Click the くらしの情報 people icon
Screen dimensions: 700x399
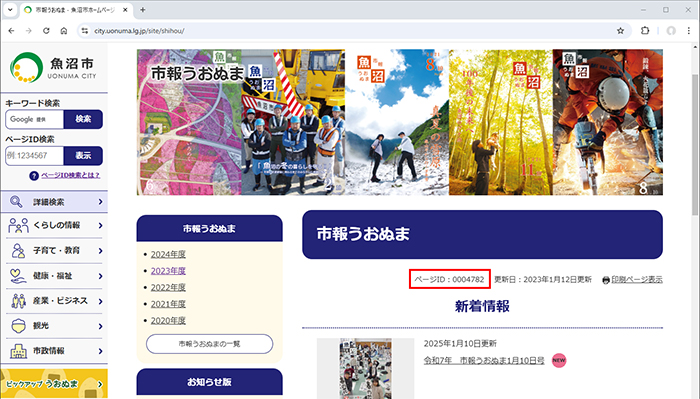pos(18,225)
